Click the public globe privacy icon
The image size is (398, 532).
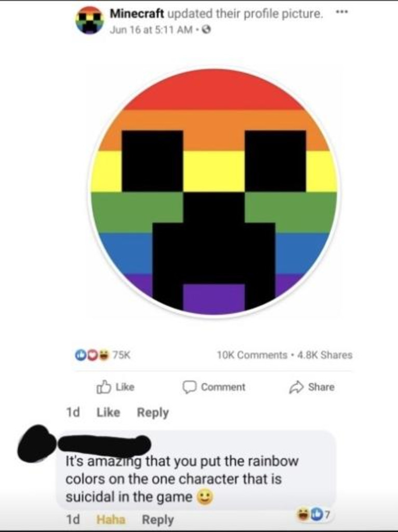click(x=206, y=30)
